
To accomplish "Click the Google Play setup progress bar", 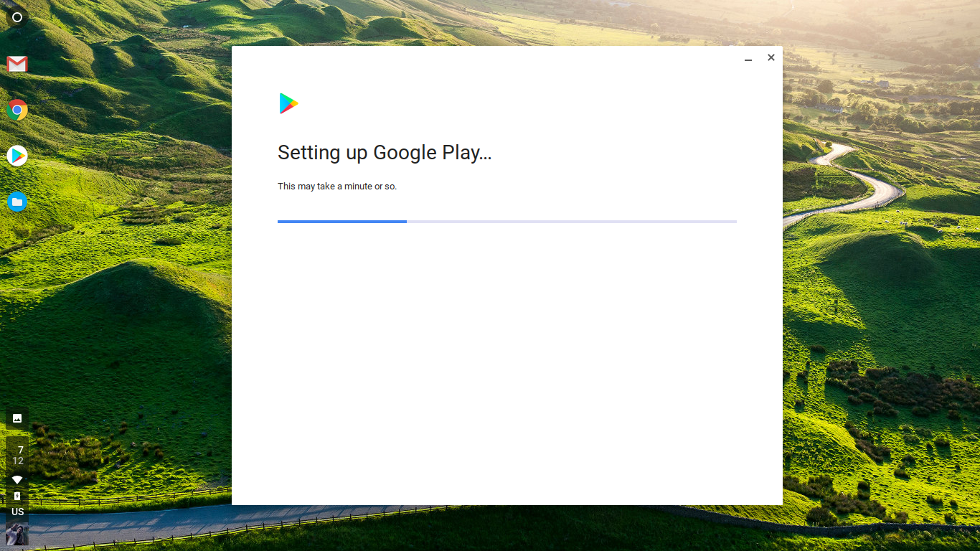I will 507,222.
